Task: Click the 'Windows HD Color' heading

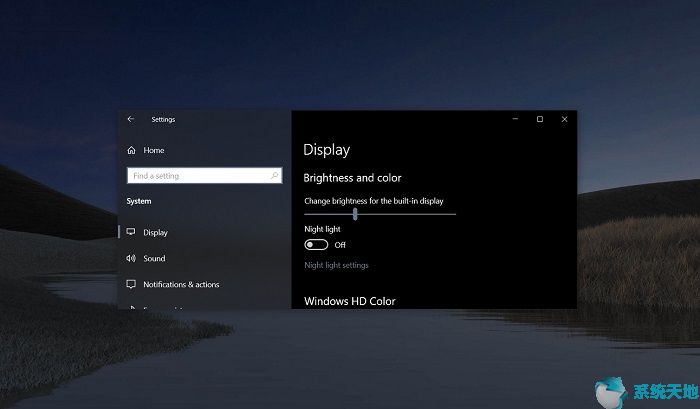Action: (350, 301)
